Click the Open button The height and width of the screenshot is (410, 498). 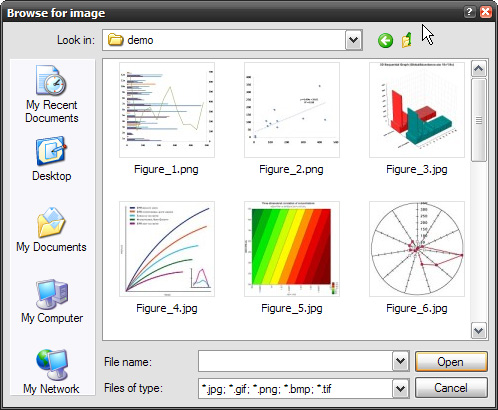(451, 362)
